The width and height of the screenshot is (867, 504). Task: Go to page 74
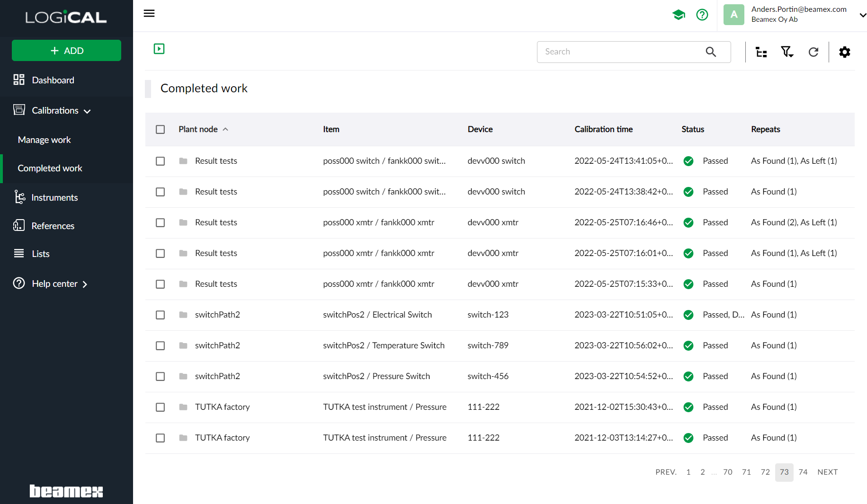pyautogui.click(x=803, y=472)
